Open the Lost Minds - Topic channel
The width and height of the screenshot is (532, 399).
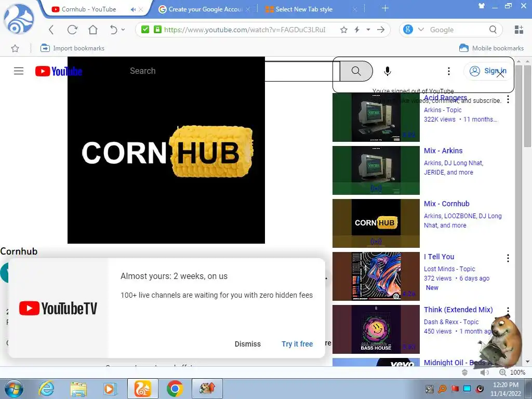[x=449, y=269]
